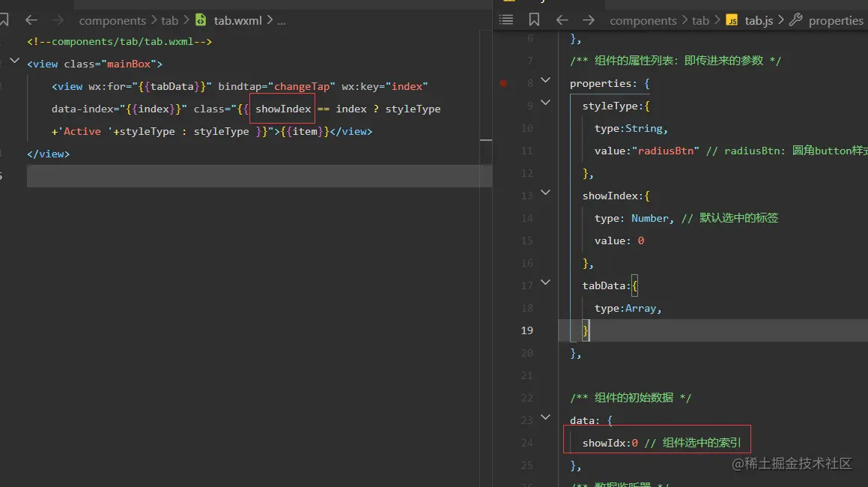Click the {{item}} binding text

pyautogui.click(x=305, y=131)
